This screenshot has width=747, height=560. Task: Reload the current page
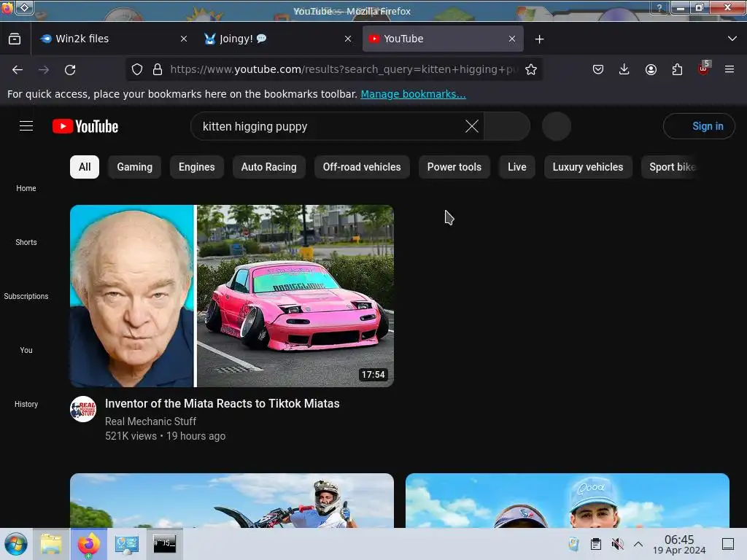(70, 69)
